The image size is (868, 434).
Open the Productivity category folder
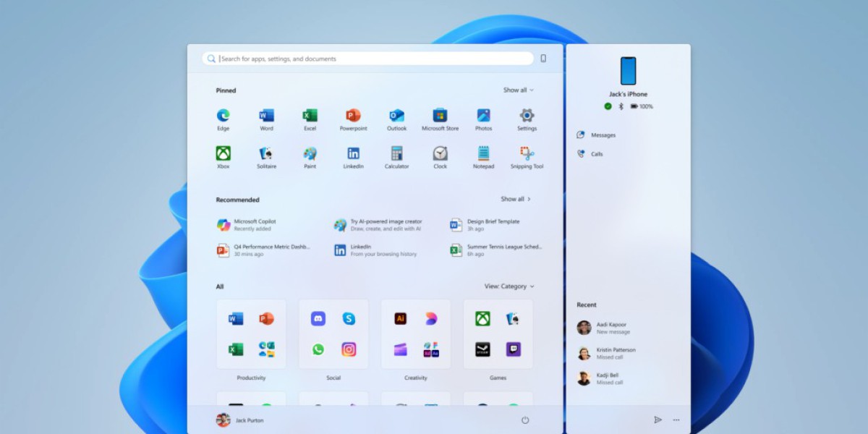click(x=251, y=334)
